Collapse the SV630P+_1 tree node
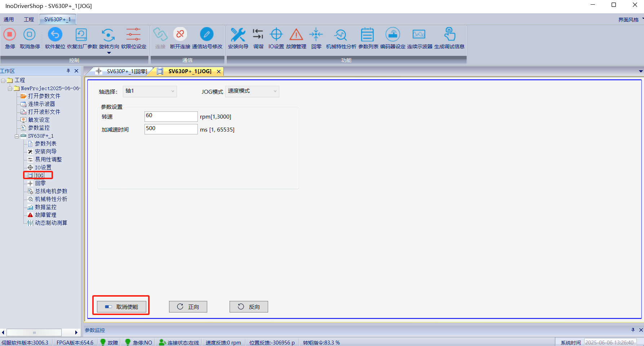The height and width of the screenshot is (346, 644). (x=17, y=136)
